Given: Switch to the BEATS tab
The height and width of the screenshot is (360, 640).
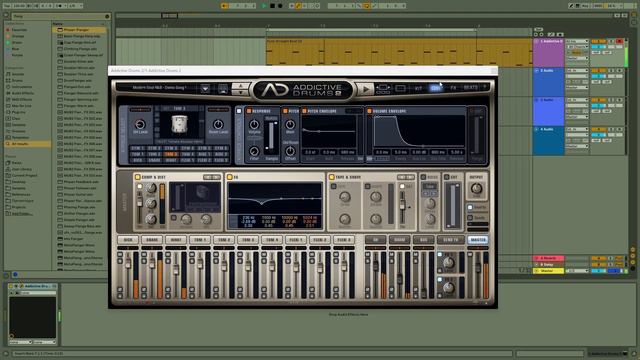Looking at the screenshot, I should click(471, 88).
